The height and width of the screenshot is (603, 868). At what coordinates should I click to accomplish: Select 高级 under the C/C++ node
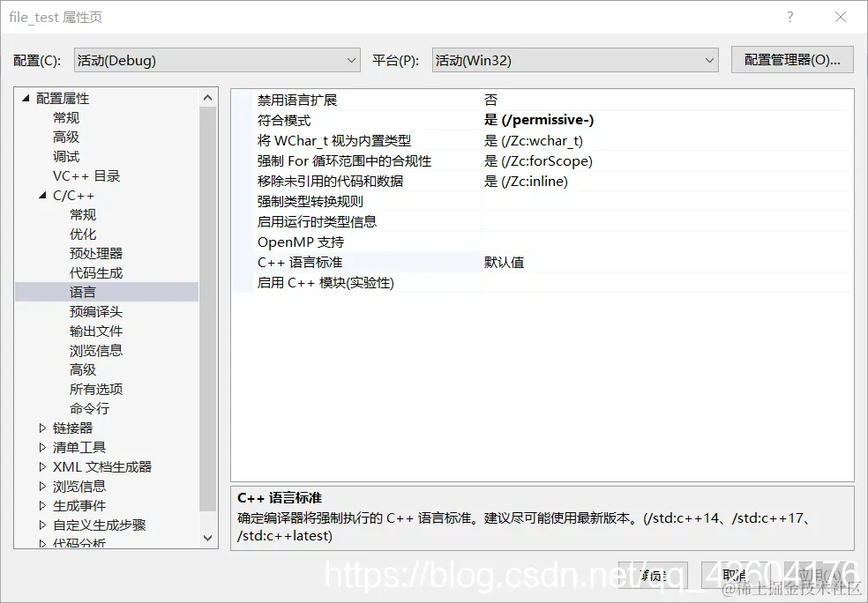tap(83, 369)
